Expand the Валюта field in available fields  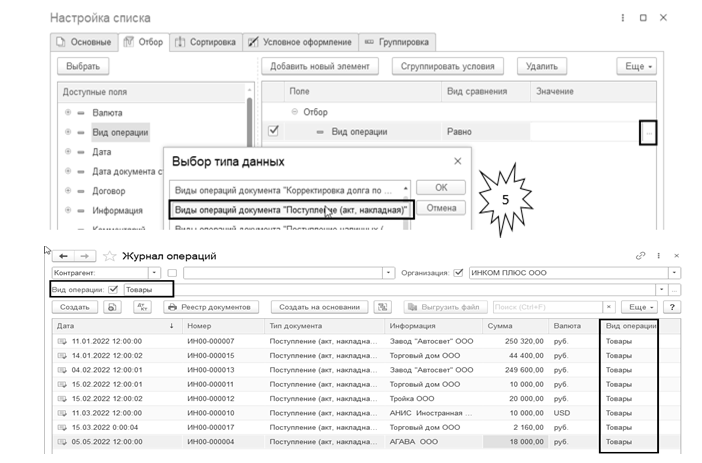(x=68, y=112)
